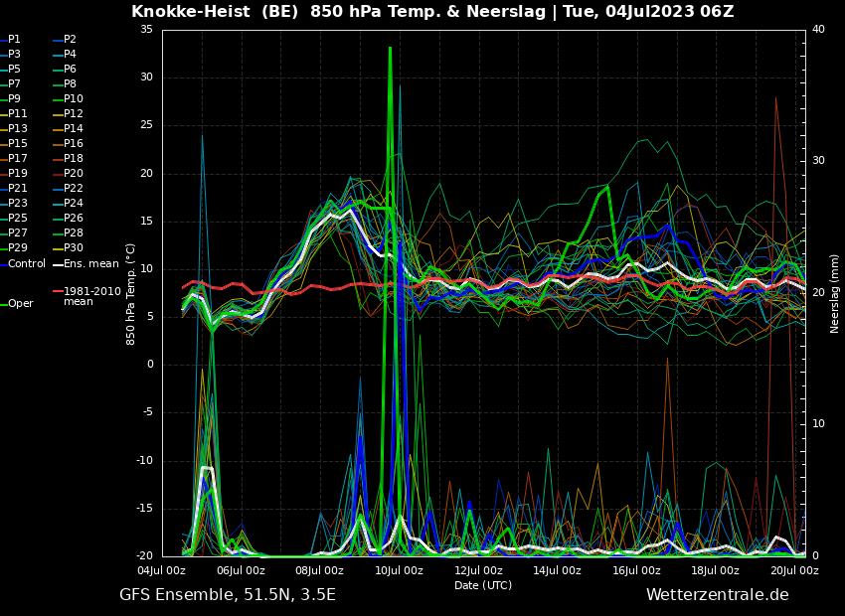Choose the P10 legend entry
Viewport: 845px width, 616px height.
click(73, 99)
